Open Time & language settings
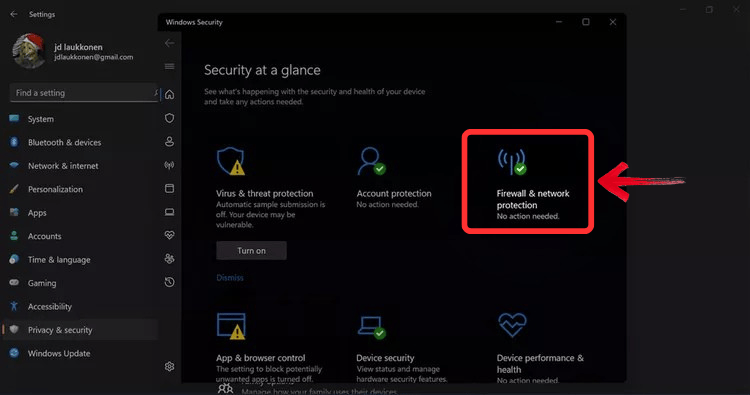 click(x=80, y=260)
